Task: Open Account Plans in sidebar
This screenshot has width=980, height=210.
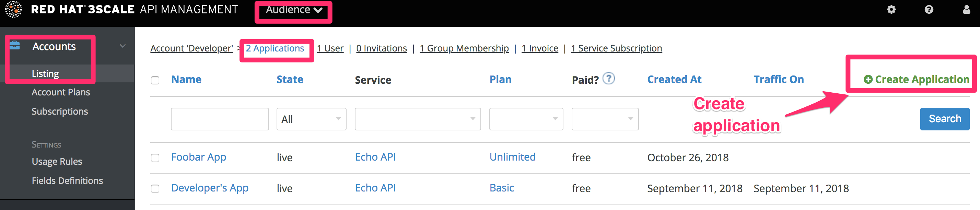Action: (61, 92)
